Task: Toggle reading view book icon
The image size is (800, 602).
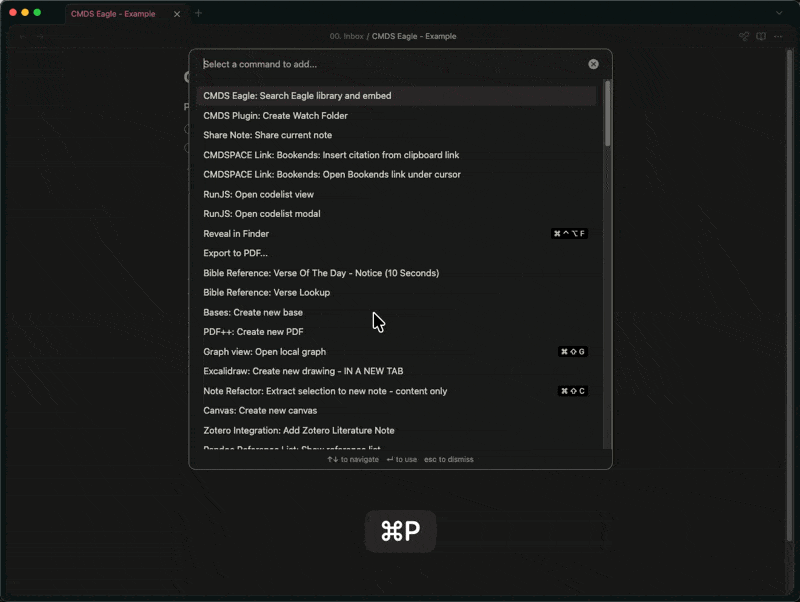Action: 761,36
